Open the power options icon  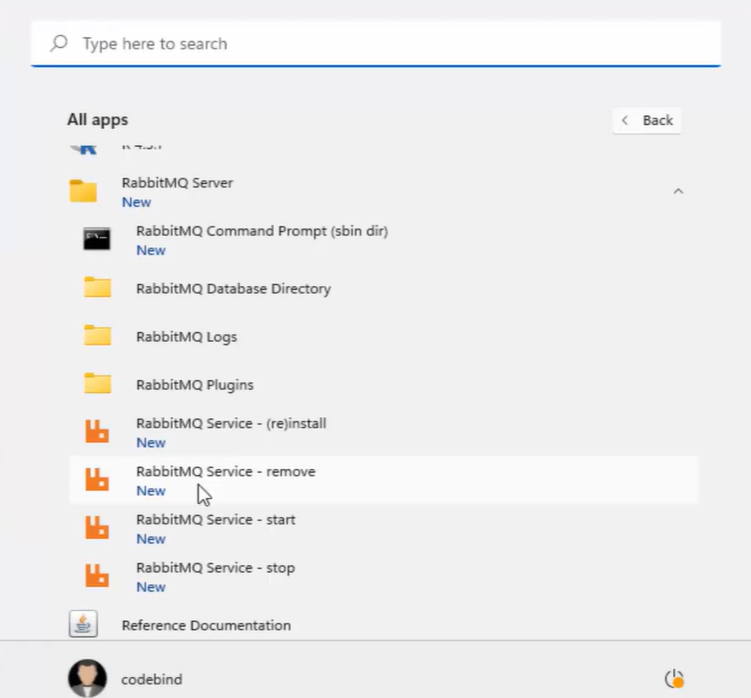pos(674,678)
